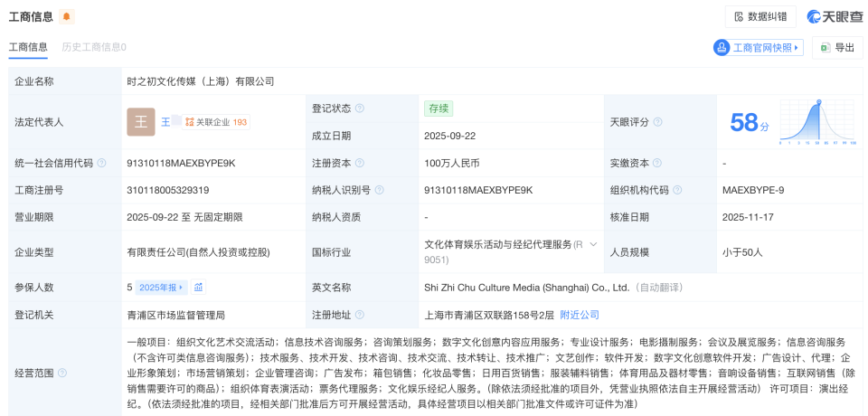
Task: Click the 导出 export button
Action: click(x=837, y=48)
